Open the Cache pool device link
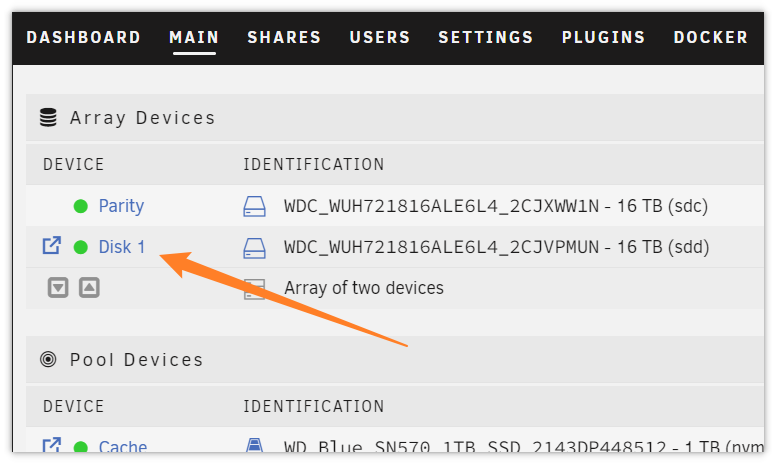 123,446
